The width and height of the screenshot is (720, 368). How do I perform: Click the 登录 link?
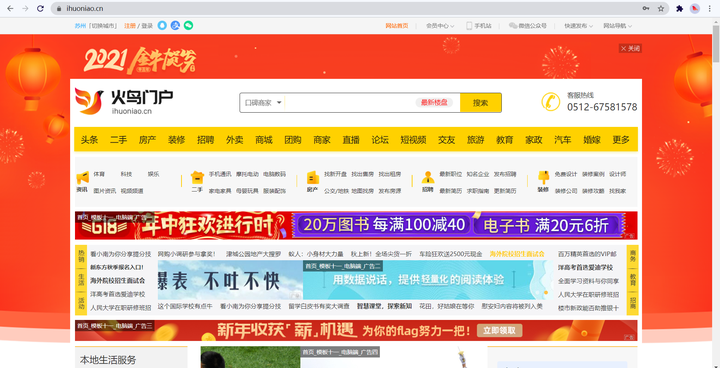[147, 26]
